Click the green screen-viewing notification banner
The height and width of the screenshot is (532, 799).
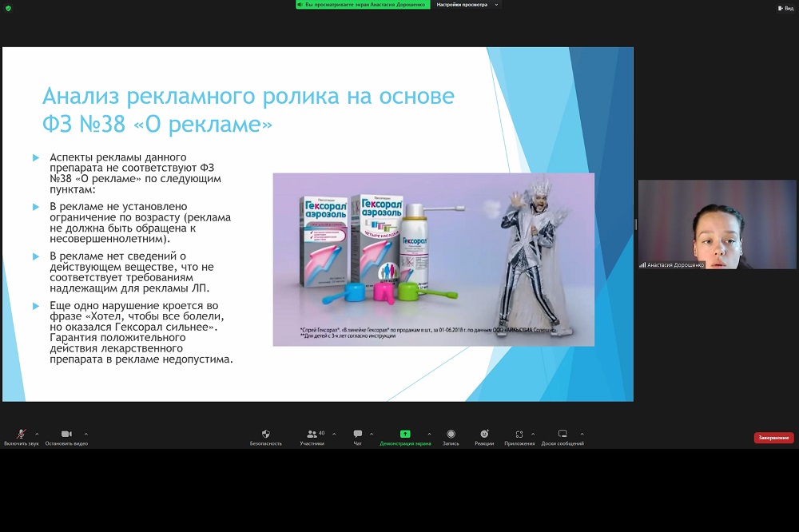(363, 5)
